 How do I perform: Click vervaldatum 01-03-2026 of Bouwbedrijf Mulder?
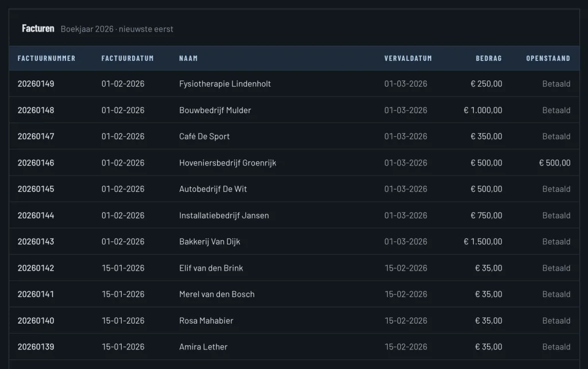[406, 110]
